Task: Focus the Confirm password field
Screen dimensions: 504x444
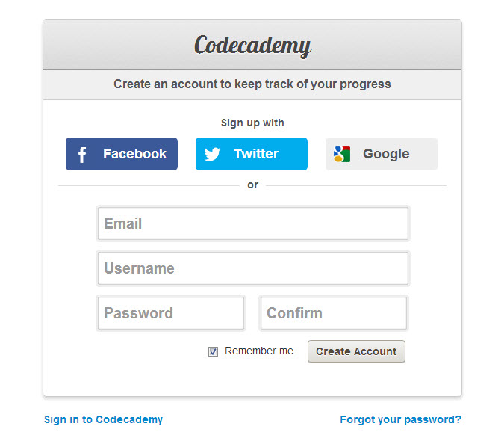Action: coord(333,313)
